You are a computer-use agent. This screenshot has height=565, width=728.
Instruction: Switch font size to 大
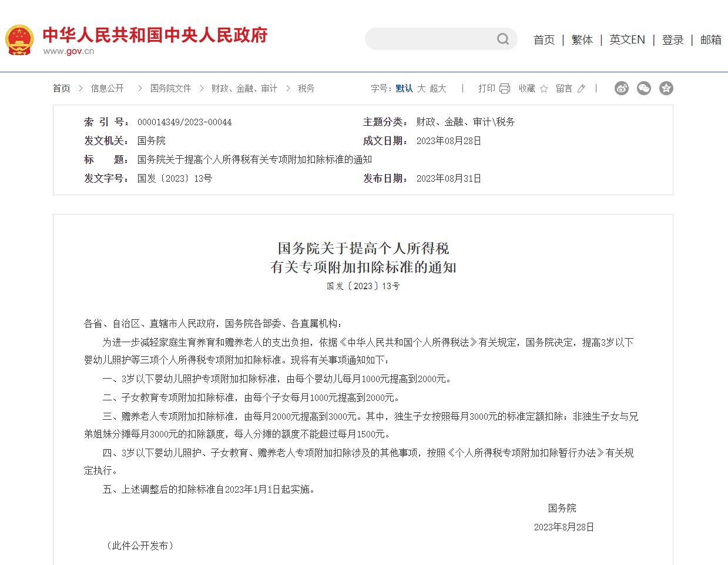click(421, 88)
